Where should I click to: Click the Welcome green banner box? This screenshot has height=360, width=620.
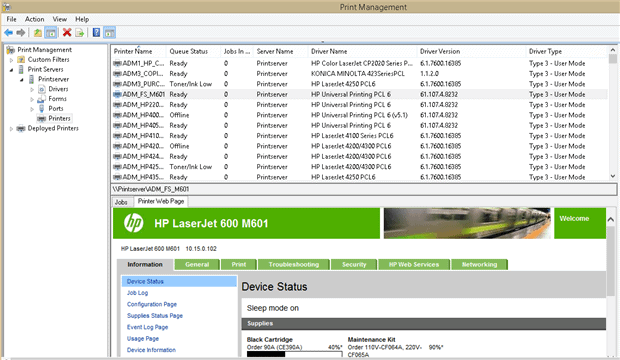point(580,223)
